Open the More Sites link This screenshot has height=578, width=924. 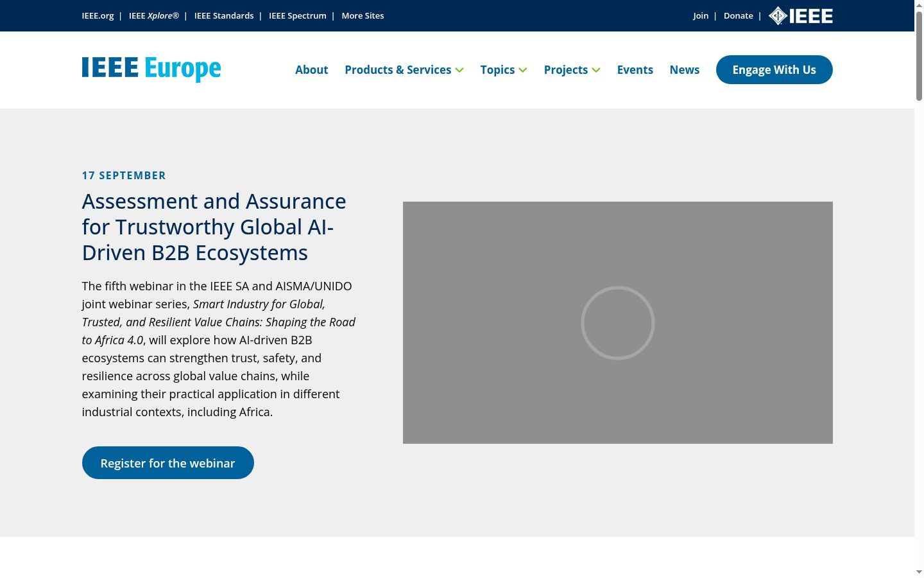(363, 15)
